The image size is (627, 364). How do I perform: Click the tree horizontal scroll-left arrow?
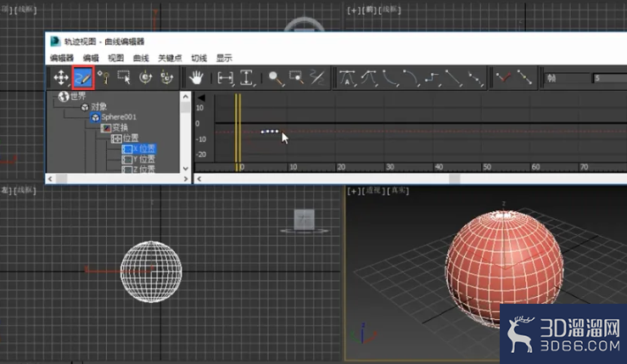tap(50, 179)
